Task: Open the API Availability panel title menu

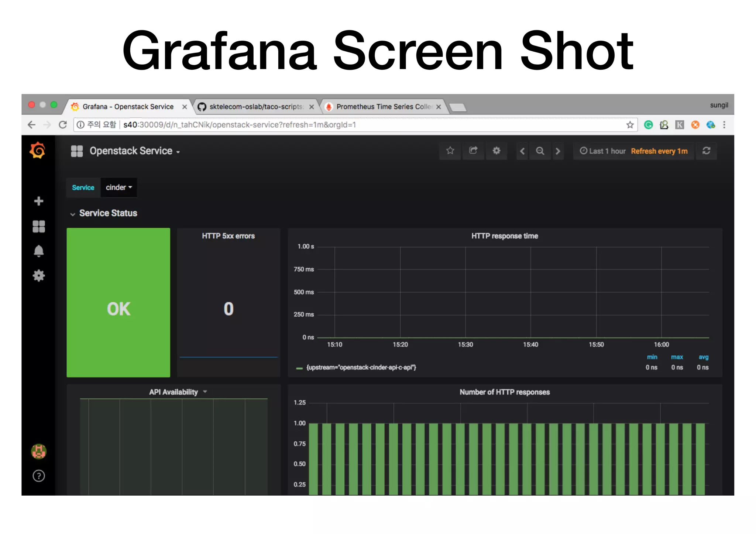Action: (x=173, y=392)
